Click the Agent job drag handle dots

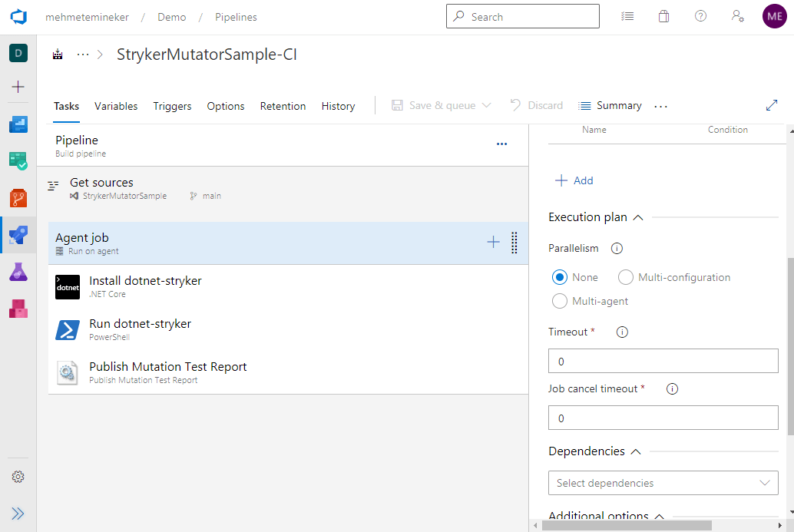coord(514,243)
